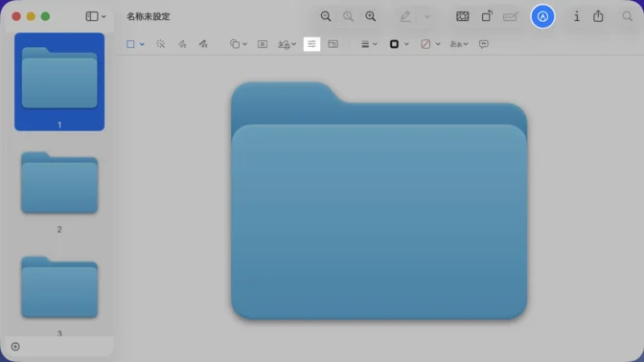Click the redact selection icon
Viewport: 644px width, 362px height.
[x=463, y=16]
